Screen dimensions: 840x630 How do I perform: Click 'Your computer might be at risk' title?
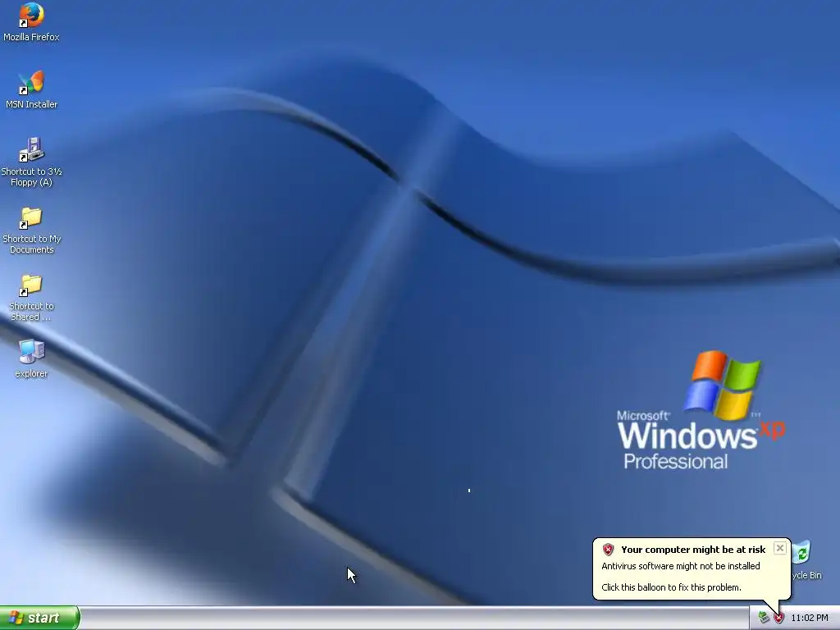(x=693, y=550)
